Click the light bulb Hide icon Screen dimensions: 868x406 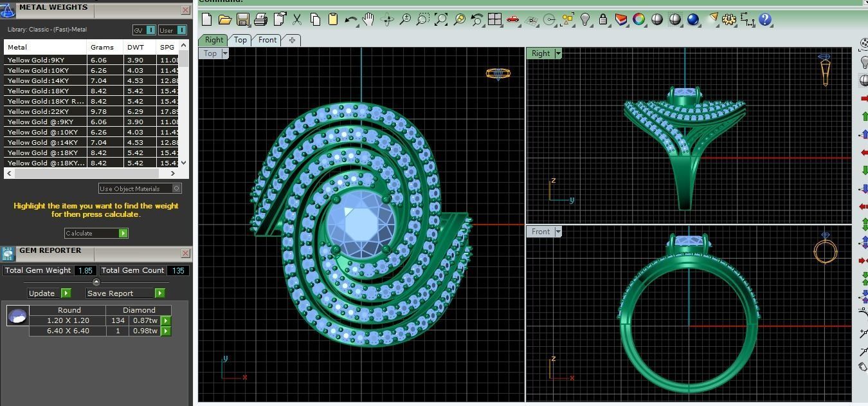tap(585, 19)
